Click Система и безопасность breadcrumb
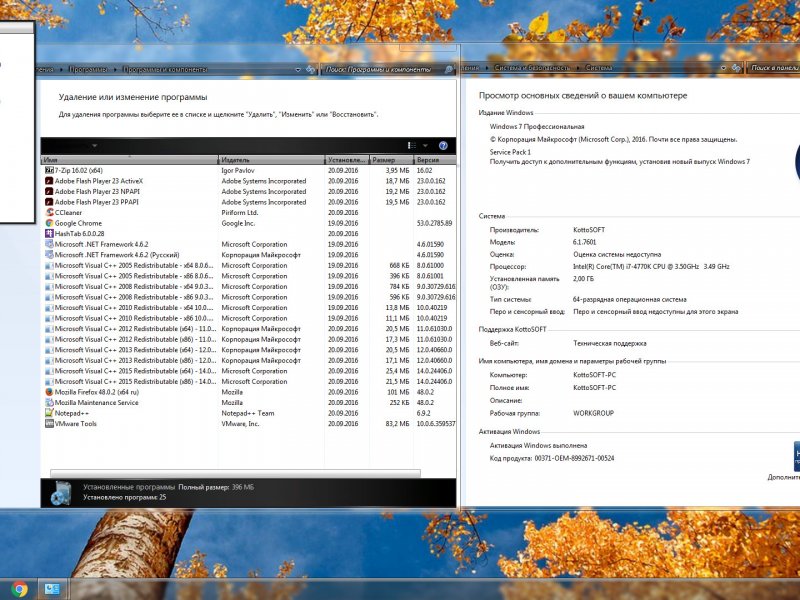The image size is (800, 600). pos(532,67)
